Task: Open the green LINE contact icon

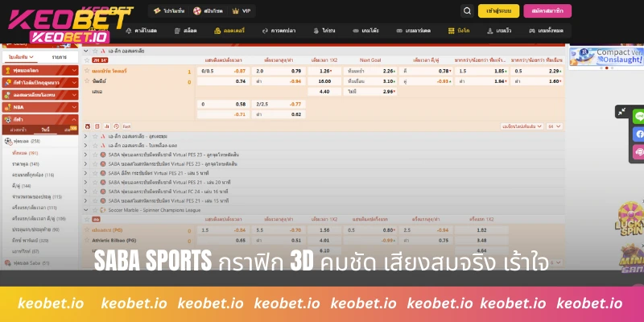Action: pos(638,117)
